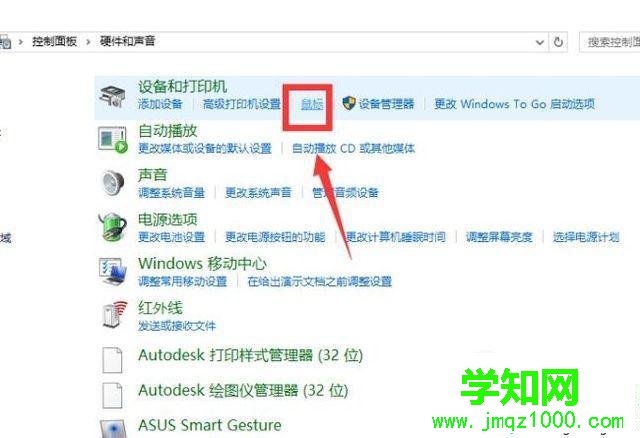Open the Sound speaker icon

pyautogui.click(x=113, y=183)
